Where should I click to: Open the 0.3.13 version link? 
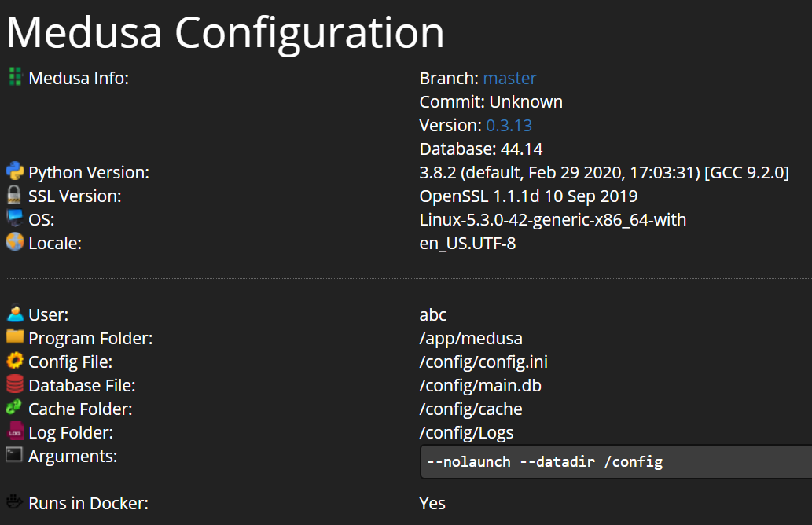pyautogui.click(x=509, y=126)
